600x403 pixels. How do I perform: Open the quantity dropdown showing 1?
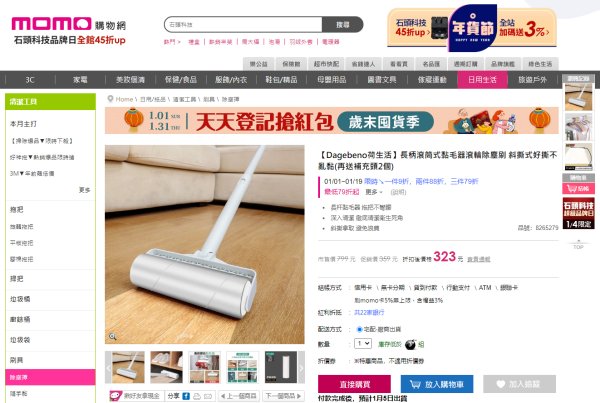pos(363,344)
